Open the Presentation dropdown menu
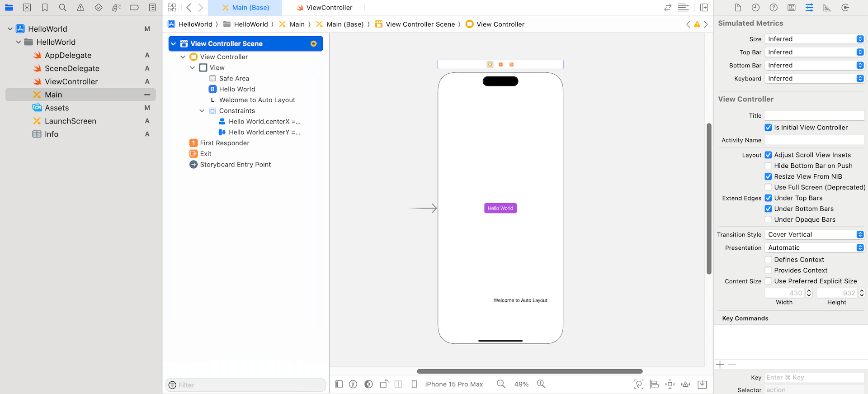This screenshot has width=868, height=394. click(x=814, y=247)
